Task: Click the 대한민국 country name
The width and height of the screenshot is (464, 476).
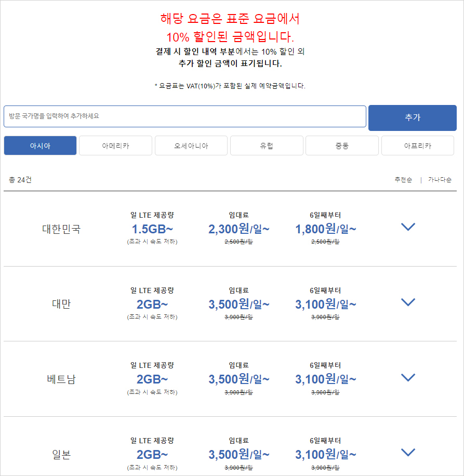Action: pyautogui.click(x=61, y=229)
